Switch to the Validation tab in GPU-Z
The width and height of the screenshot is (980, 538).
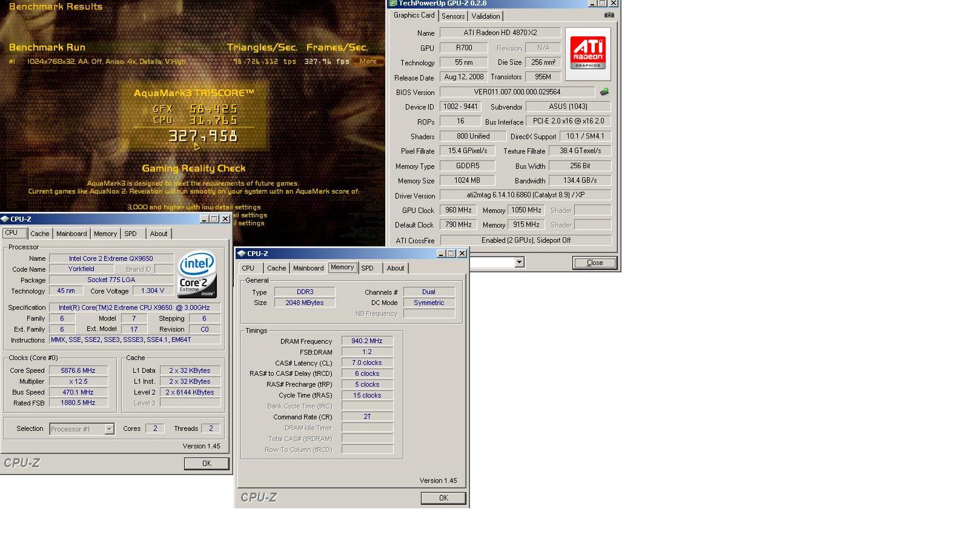pos(486,16)
